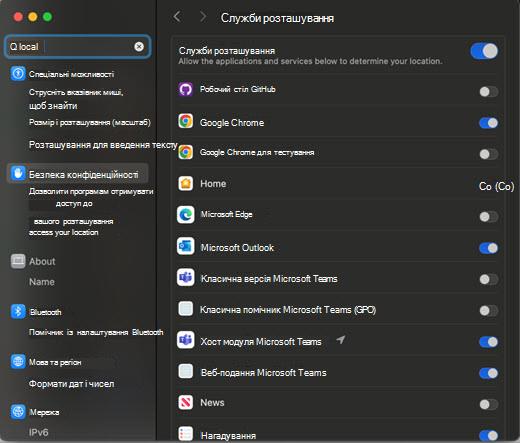This screenshot has width=520, height=443.
Task: Clear the search field with the X button
Action: point(139,46)
